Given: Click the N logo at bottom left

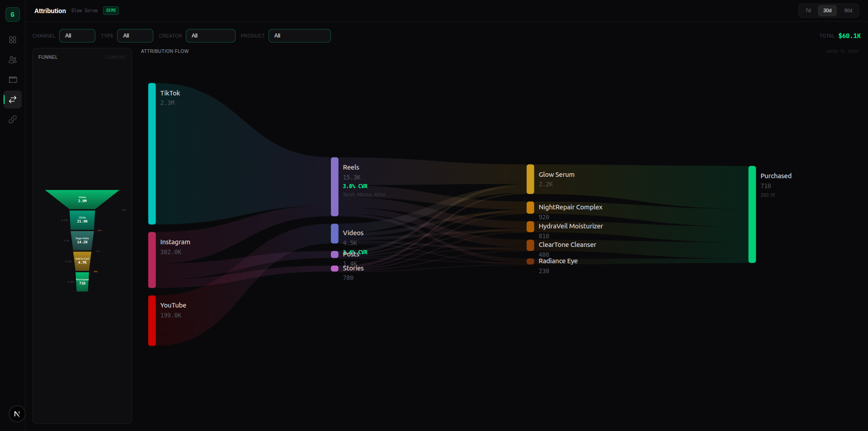Looking at the screenshot, I should click(17, 413).
